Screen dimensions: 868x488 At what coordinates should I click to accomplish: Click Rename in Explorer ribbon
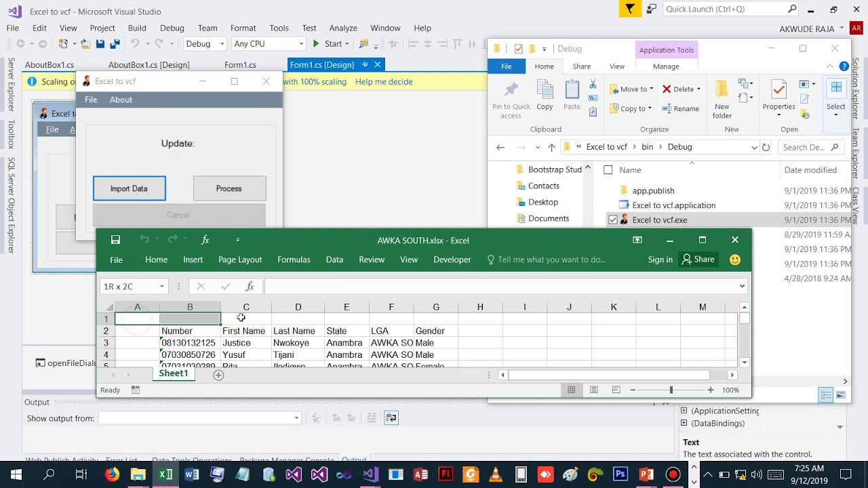tap(680, 108)
